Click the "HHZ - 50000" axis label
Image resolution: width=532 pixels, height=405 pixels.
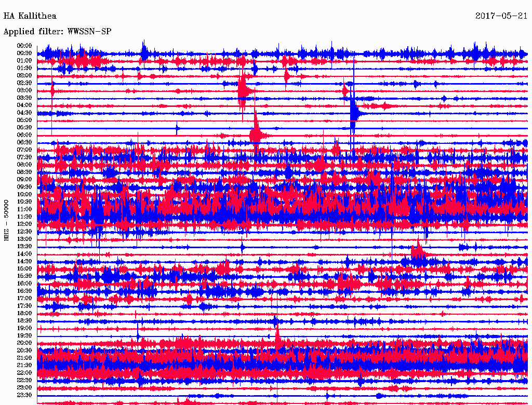pyautogui.click(x=6, y=220)
